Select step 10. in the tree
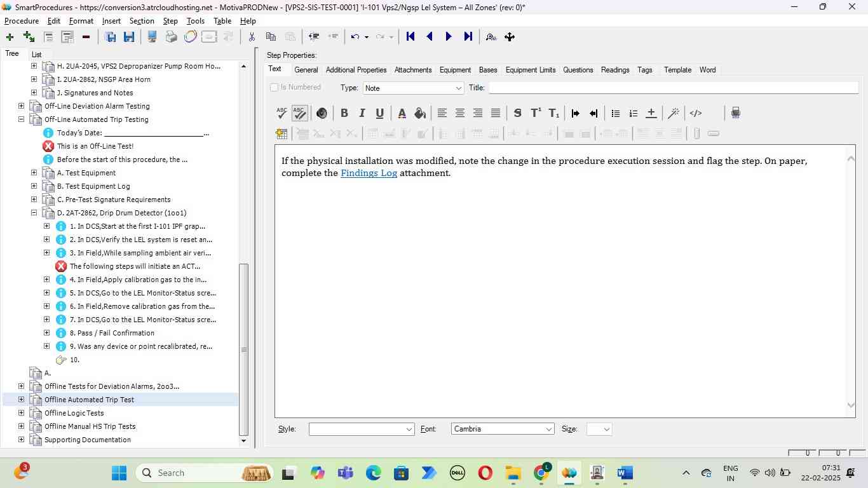 (x=74, y=360)
